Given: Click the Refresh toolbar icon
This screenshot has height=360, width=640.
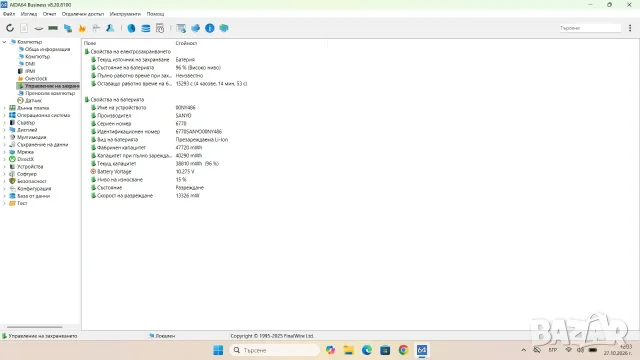Looking at the screenshot, I should 10,28.
